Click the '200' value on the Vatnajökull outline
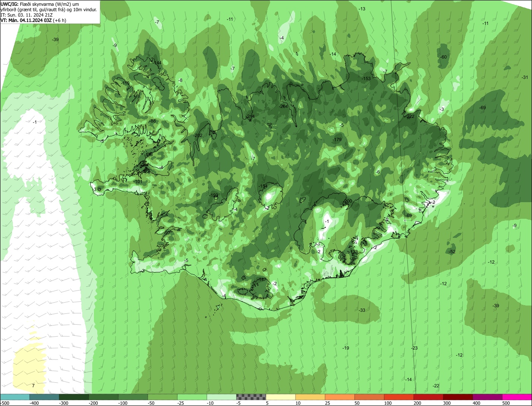This screenshot has width=532, height=406. [x=348, y=201]
